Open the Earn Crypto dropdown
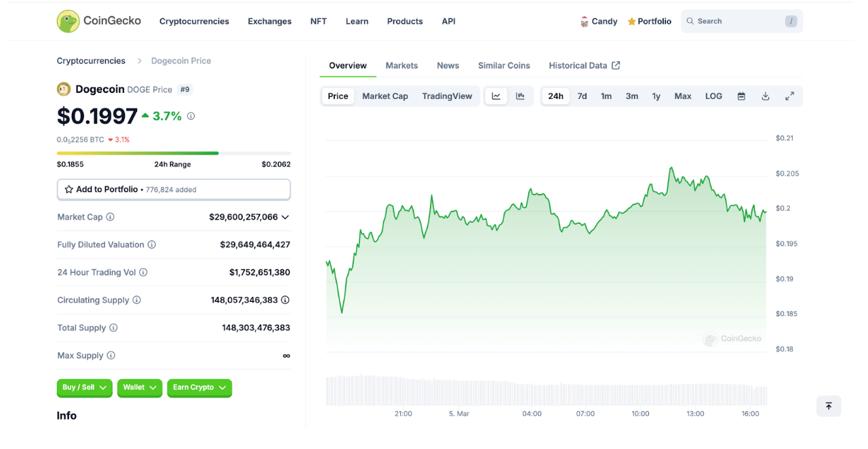Viewport: 868px width, 449px height. [x=199, y=387]
